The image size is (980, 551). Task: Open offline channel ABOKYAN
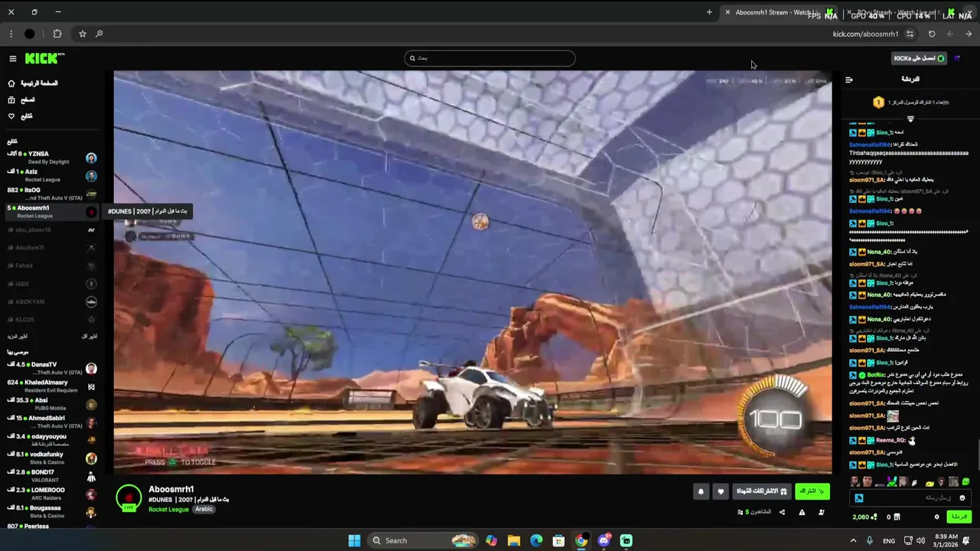click(52, 302)
